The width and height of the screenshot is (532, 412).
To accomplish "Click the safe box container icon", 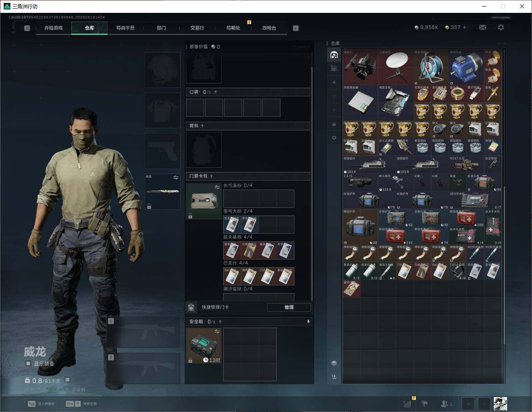I will (203, 346).
